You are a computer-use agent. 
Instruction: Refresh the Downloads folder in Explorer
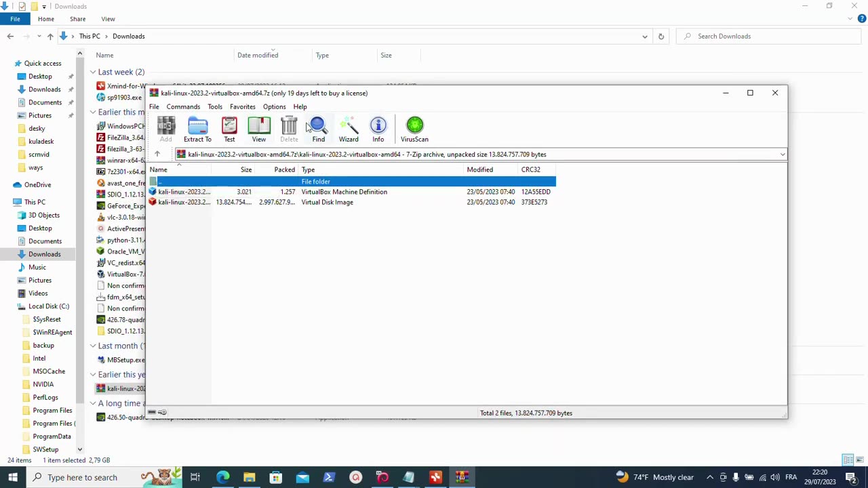click(661, 36)
